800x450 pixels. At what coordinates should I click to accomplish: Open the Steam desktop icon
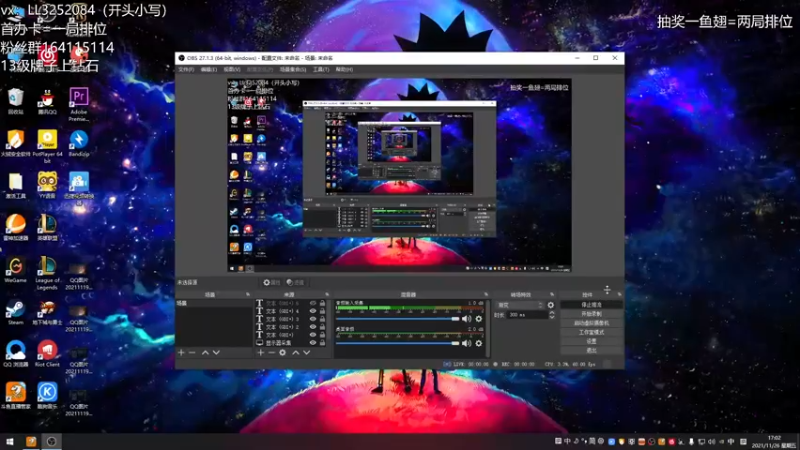pyautogui.click(x=15, y=312)
